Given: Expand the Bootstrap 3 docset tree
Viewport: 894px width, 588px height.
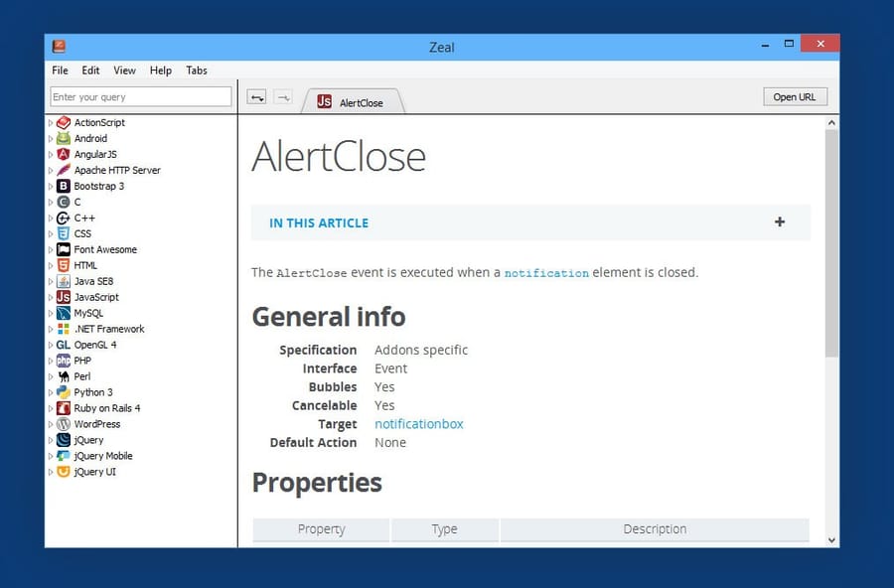Looking at the screenshot, I should [51, 186].
